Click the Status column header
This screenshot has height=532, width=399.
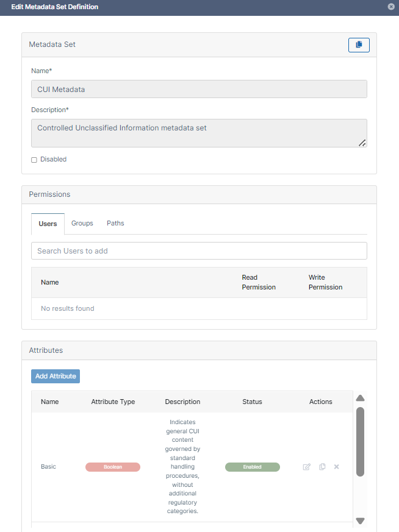coord(252,402)
